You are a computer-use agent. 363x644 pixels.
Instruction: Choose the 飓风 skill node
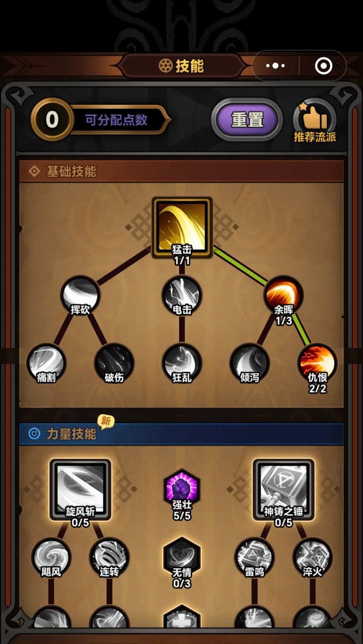click(x=51, y=557)
